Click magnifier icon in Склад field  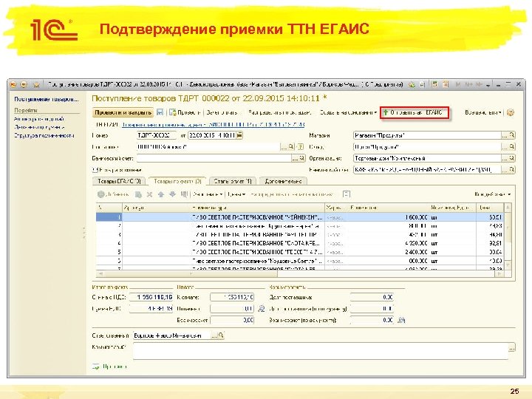click(512, 146)
